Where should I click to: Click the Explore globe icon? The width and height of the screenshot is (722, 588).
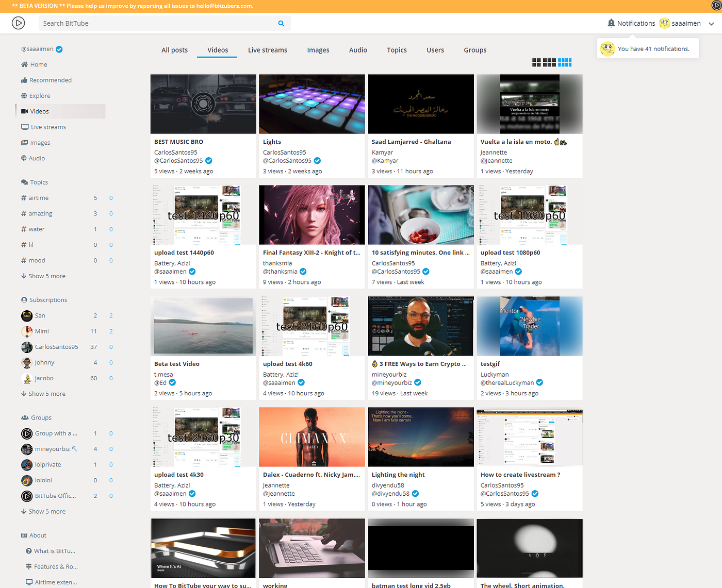[24, 95]
